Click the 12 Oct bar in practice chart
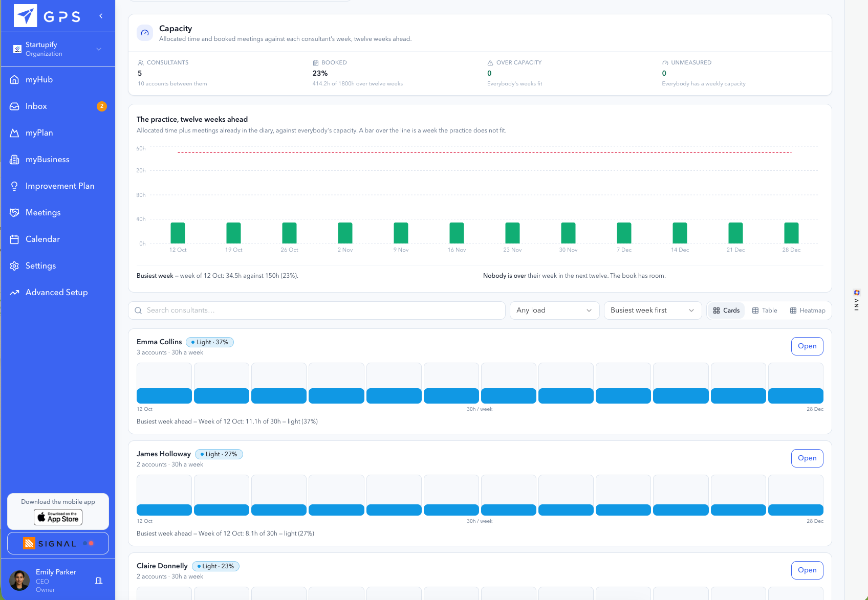 pyautogui.click(x=178, y=233)
